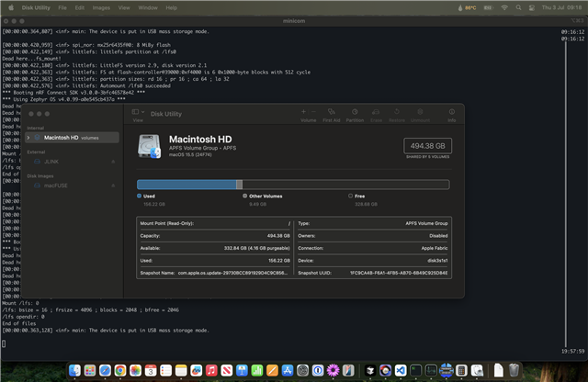
Task: Open the File menu
Action: (62, 7)
